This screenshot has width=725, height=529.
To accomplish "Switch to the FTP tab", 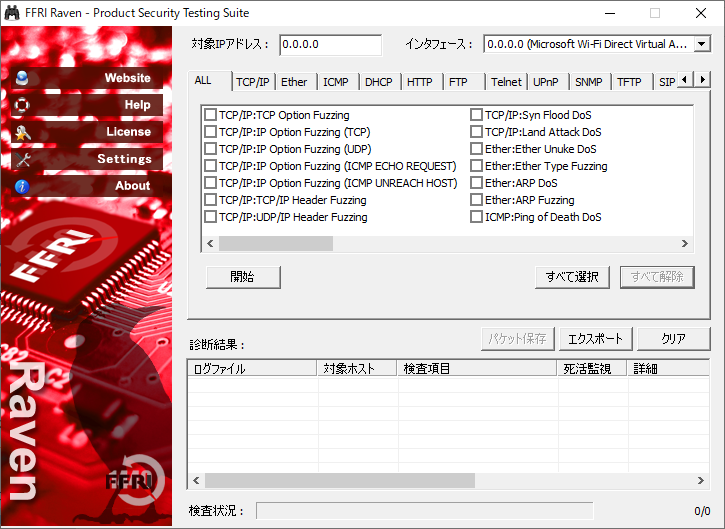I will 464,82.
